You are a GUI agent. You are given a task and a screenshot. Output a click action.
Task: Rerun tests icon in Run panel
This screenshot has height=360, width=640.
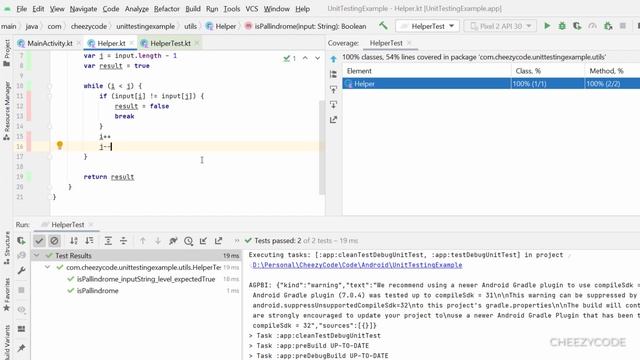[x=21, y=241]
